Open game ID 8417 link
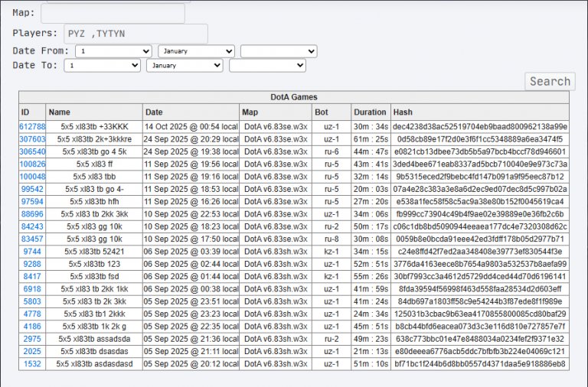 32,276
